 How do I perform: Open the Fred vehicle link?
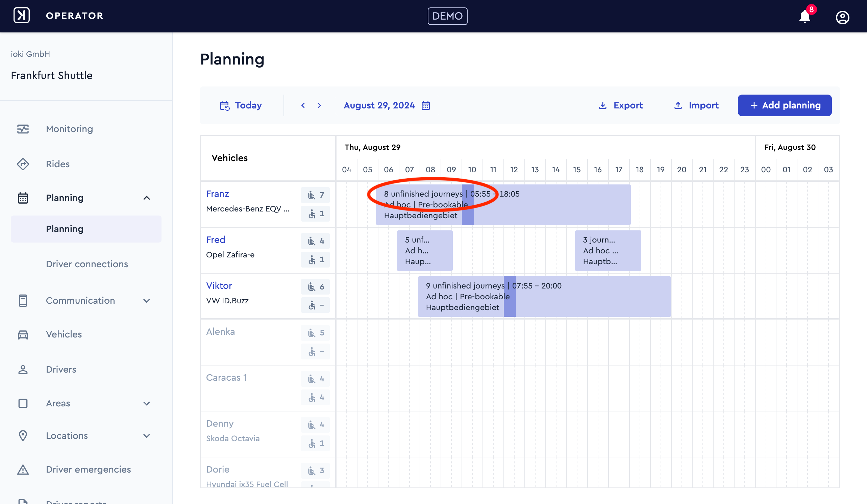(x=216, y=240)
